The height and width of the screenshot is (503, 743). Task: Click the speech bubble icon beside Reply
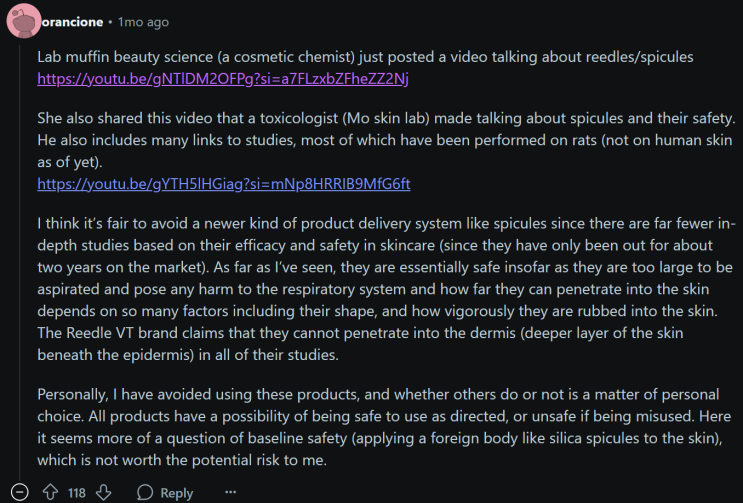(x=145, y=492)
